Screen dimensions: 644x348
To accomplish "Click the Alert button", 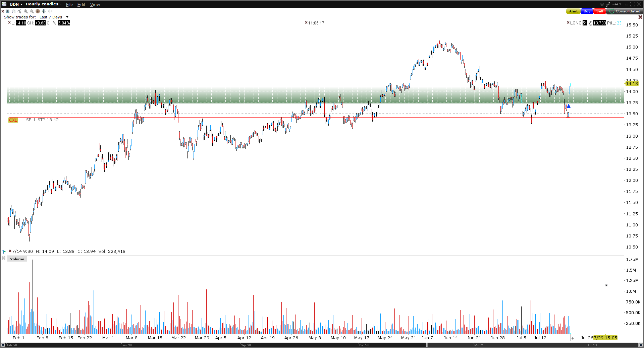I will [x=573, y=11].
